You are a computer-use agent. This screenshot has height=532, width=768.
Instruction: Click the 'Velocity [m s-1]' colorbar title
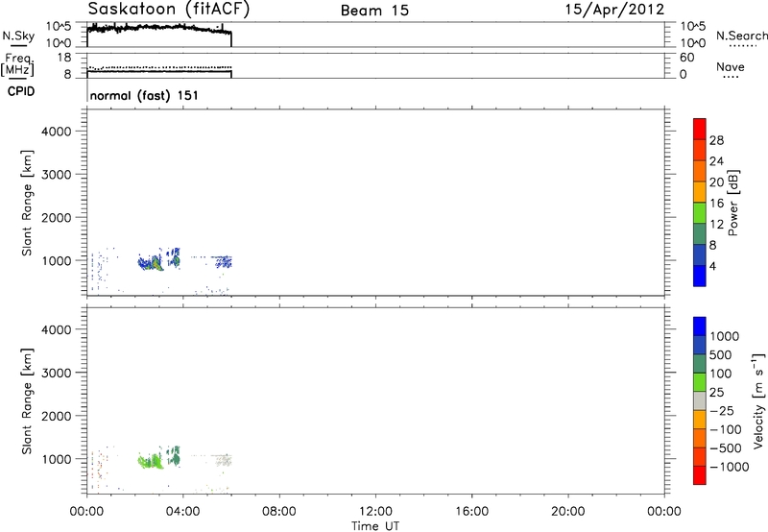pyautogui.click(x=758, y=400)
